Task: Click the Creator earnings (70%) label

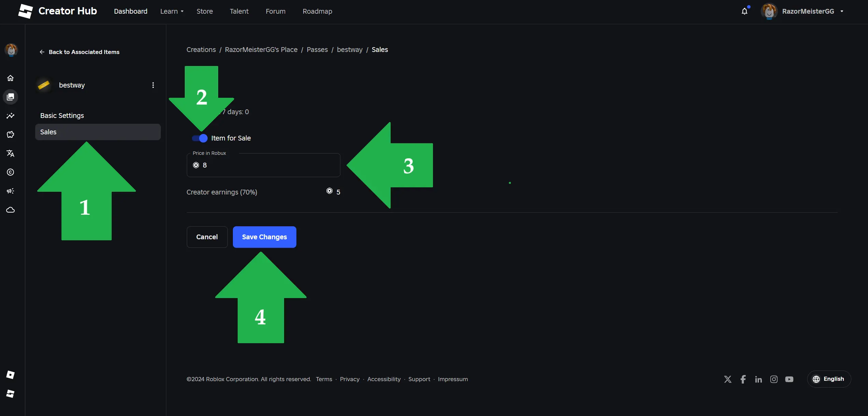Action: (x=222, y=192)
